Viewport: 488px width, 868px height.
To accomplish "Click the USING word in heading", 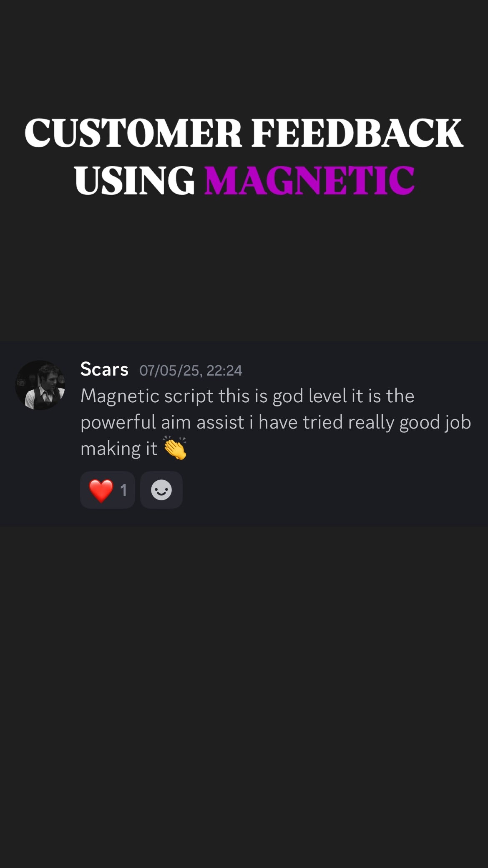I will tap(135, 180).
